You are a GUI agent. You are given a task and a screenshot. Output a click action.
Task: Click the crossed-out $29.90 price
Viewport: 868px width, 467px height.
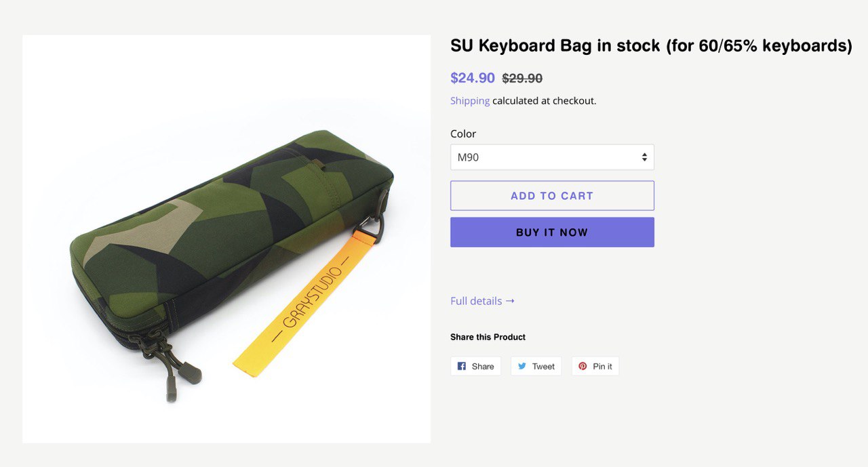522,79
